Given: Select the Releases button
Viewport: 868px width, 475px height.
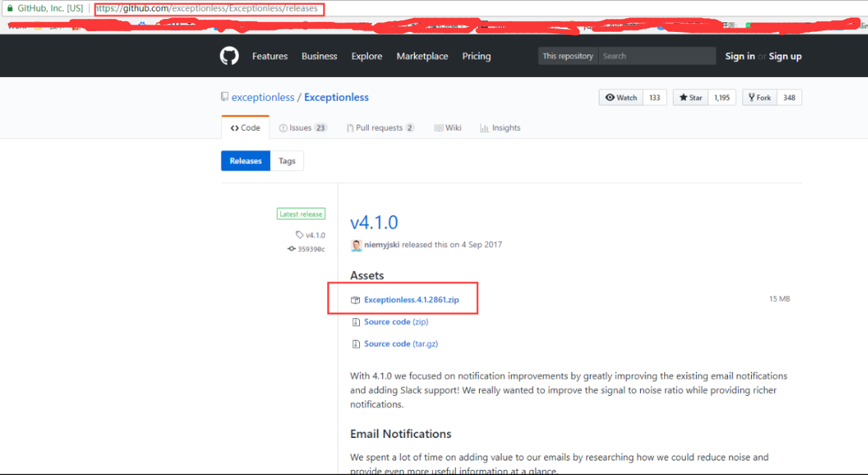Looking at the screenshot, I should (x=246, y=161).
